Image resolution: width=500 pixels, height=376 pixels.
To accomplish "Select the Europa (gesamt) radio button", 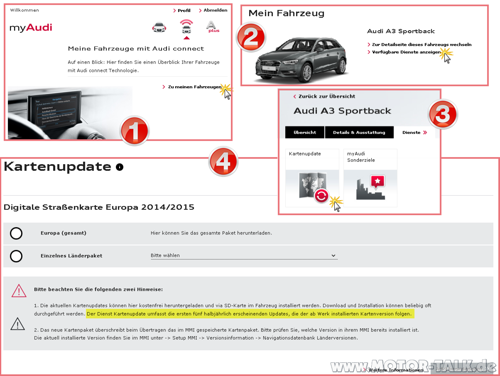I will [x=16, y=233].
